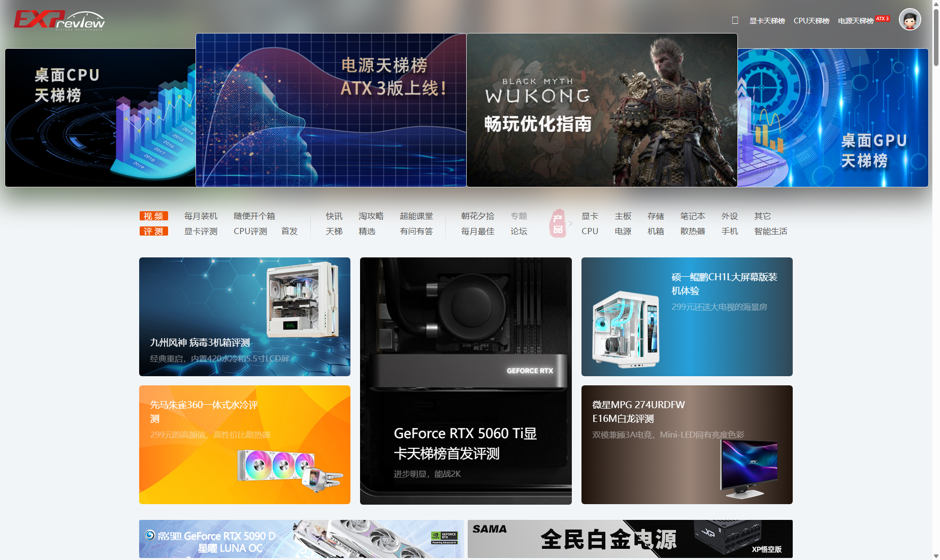This screenshot has width=940, height=560.
Task: Open the 先马朱雀360一体式水冷评测 article card
Action: click(x=245, y=445)
